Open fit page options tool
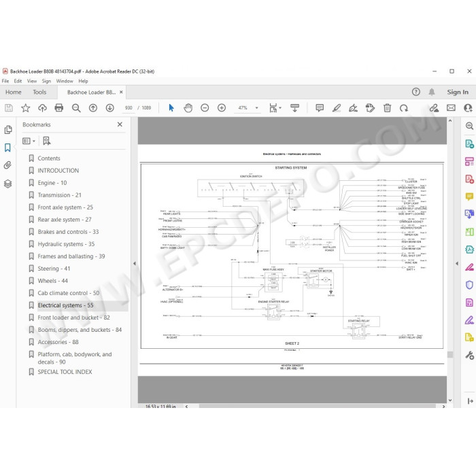Screen dimensions: 476x476 [x=275, y=107]
